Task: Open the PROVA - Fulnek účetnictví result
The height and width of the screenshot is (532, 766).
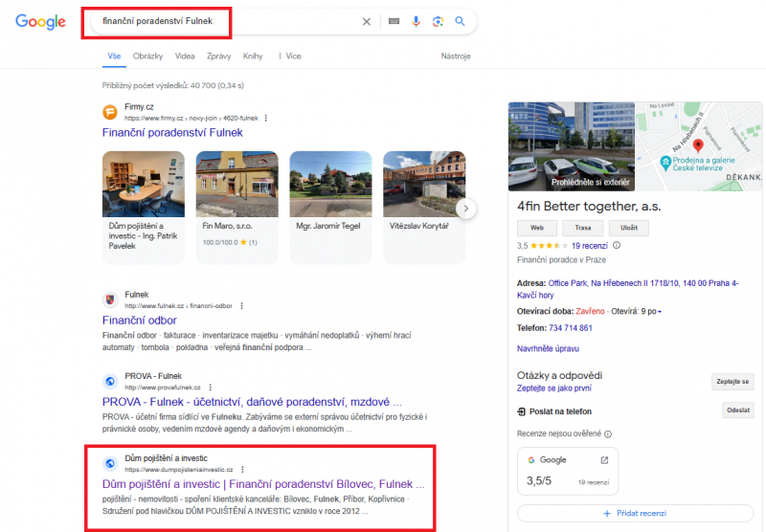Action: [252, 402]
